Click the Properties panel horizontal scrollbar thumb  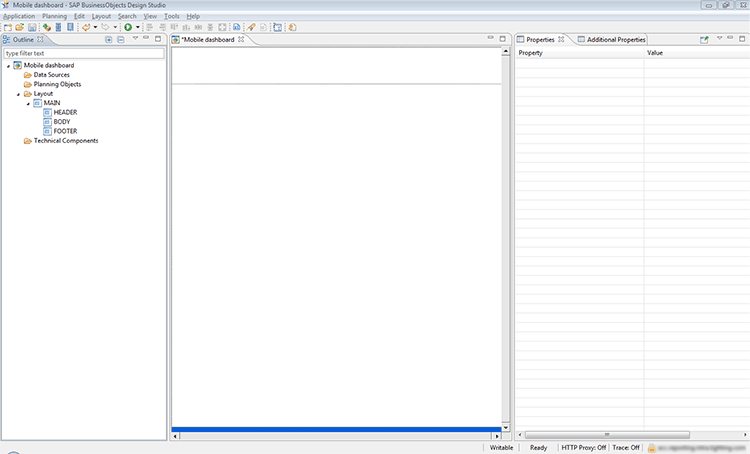(x=607, y=434)
